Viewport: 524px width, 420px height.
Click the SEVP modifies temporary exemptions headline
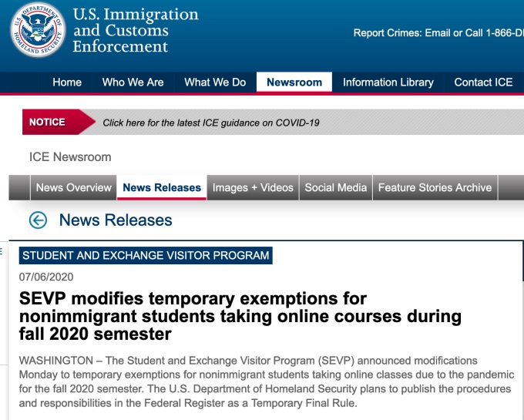[240, 316]
